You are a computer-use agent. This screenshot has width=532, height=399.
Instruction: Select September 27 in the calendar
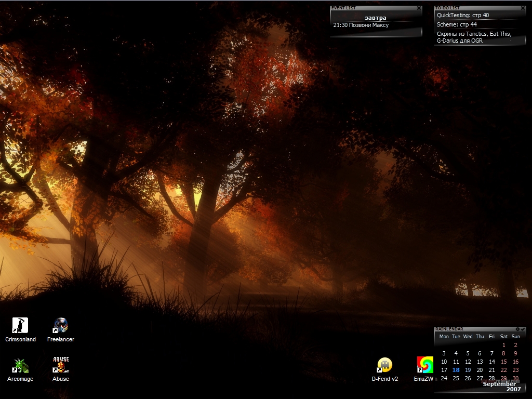click(x=480, y=378)
